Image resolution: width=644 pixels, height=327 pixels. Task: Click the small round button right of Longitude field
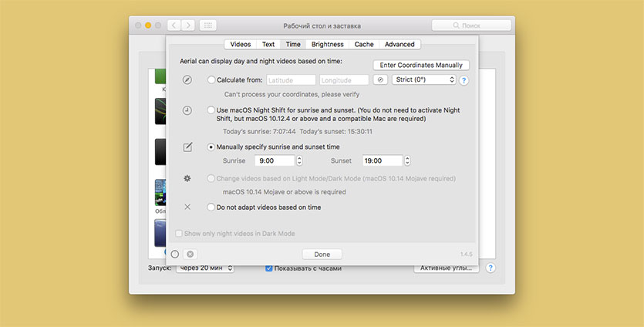(380, 80)
